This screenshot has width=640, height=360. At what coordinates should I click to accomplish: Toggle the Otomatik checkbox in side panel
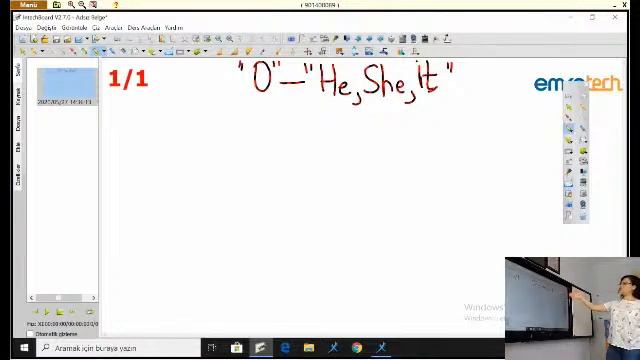click(30, 334)
